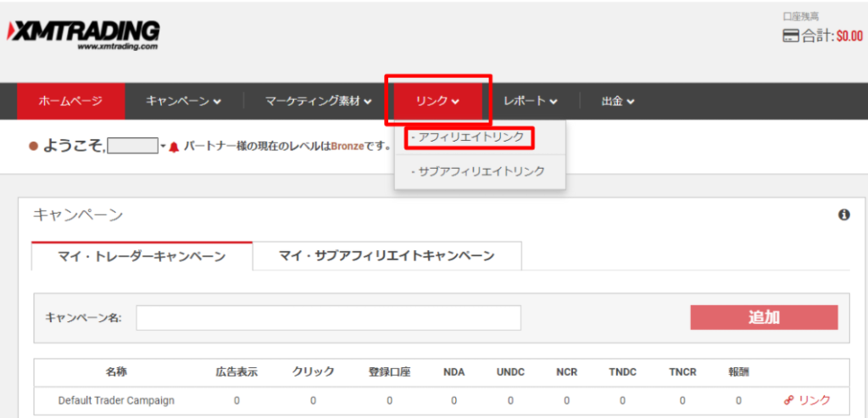868x418 pixels.
Task: Click the username box after ようこそ
Action: click(x=133, y=146)
